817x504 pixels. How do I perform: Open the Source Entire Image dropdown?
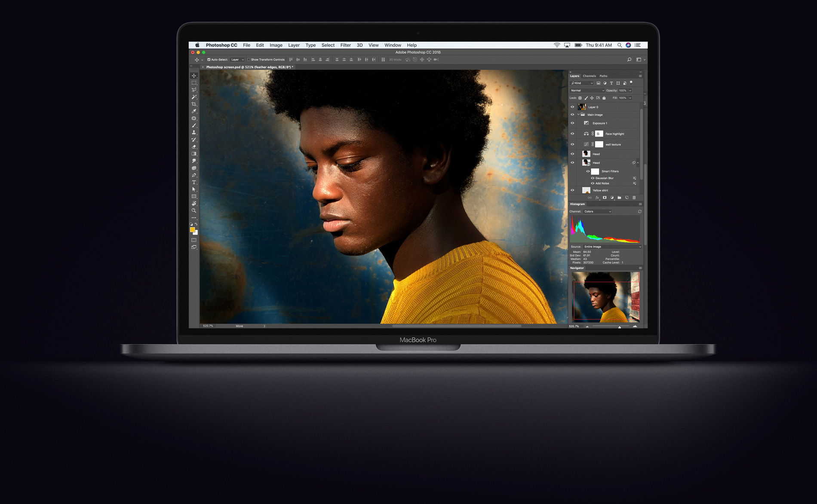(612, 247)
